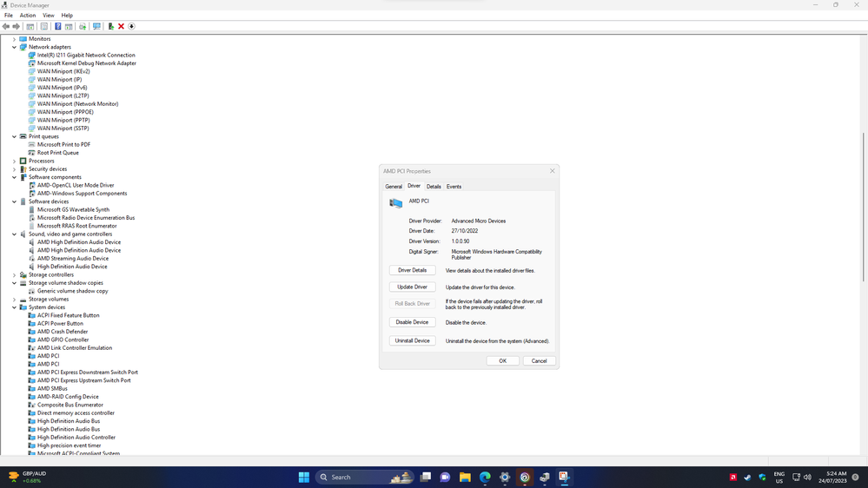Switch to the Details tab
Viewport: 868px width, 488px height.
pos(434,187)
